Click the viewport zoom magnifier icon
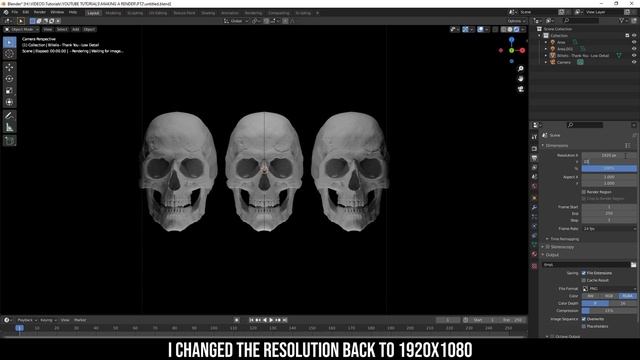Screen dimensions: 640x360 point(520,69)
